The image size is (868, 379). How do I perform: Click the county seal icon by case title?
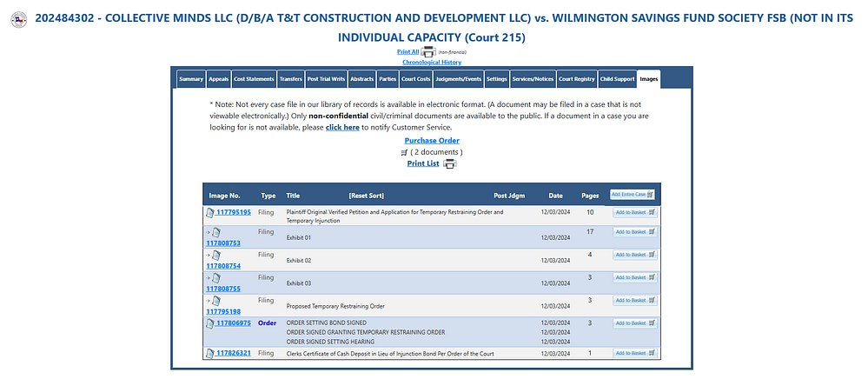point(19,19)
